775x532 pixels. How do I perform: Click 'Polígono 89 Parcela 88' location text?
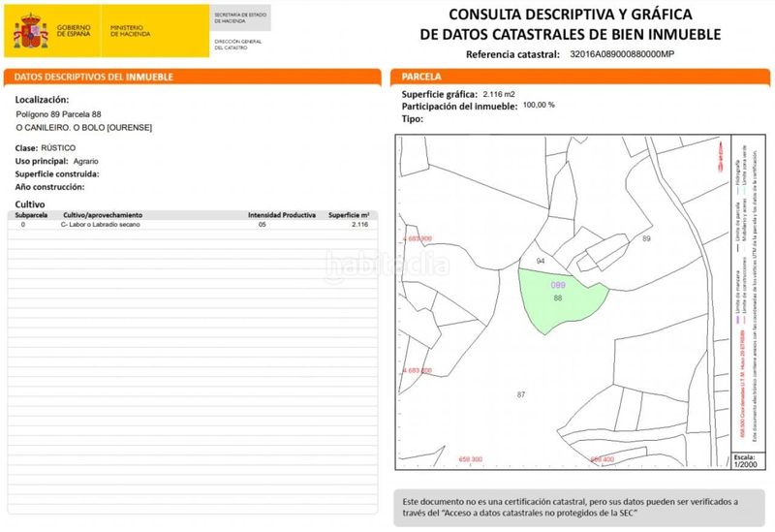tap(58, 114)
